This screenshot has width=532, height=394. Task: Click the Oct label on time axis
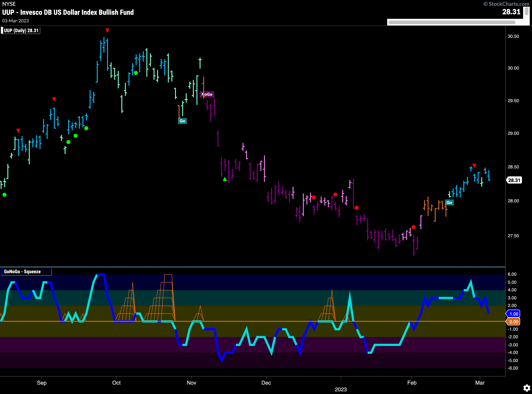coord(116,383)
